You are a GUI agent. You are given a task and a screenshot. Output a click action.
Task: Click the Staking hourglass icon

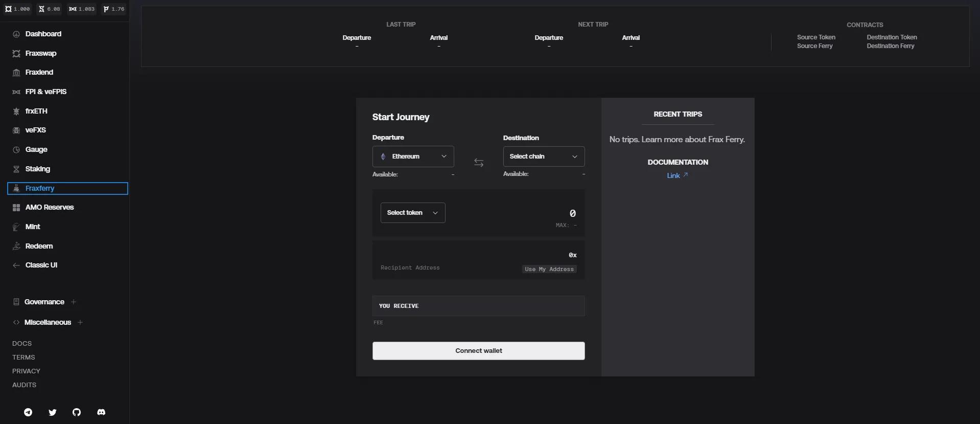16,169
